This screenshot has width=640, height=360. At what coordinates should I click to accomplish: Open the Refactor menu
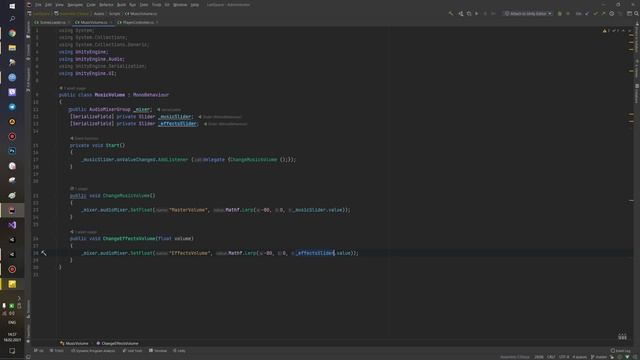pos(106,5)
